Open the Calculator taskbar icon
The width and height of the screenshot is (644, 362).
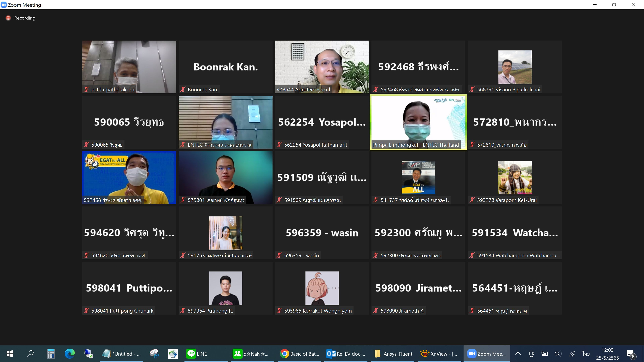pyautogui.click(x=51, y=354)
